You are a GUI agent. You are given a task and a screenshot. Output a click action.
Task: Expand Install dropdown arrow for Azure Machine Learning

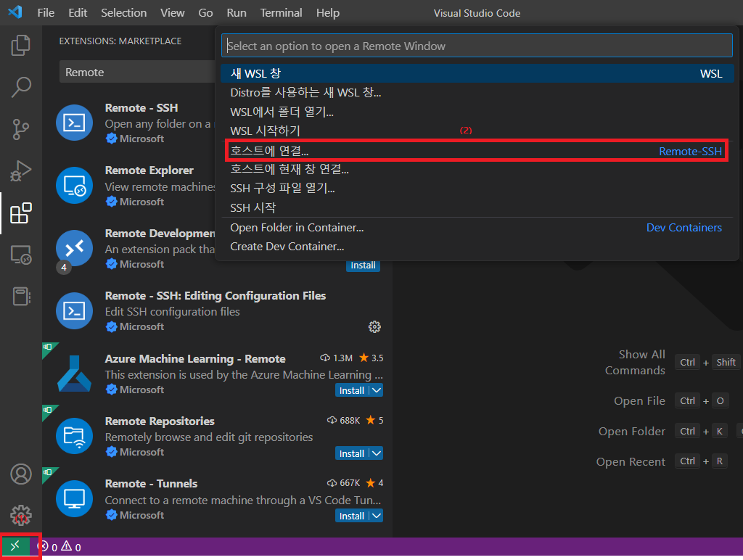click(377, 390)
